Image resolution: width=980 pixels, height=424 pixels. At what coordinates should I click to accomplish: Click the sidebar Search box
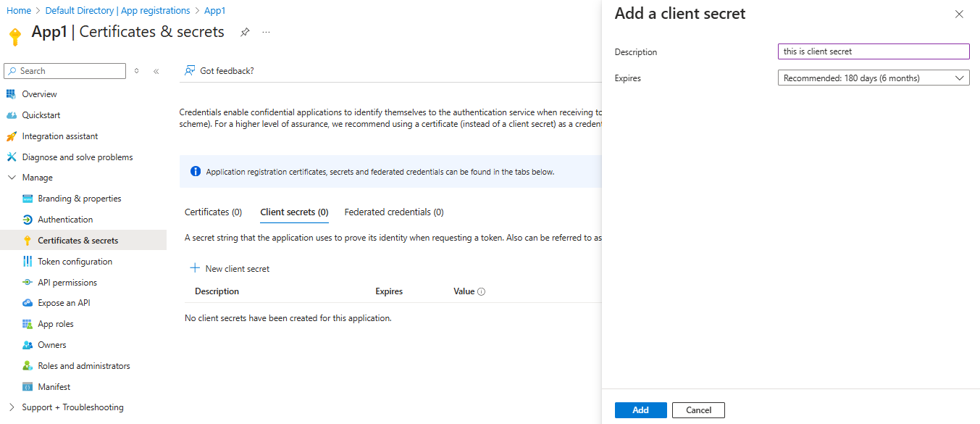pos(65,71)
